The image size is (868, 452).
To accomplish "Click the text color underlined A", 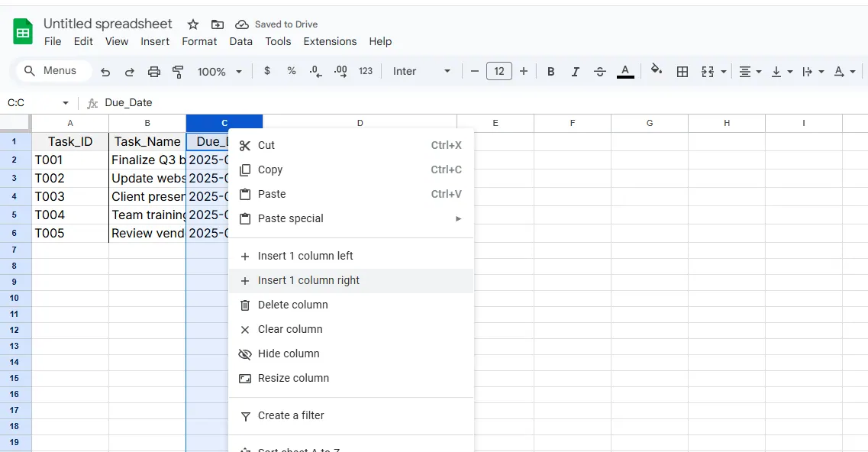I will 625,71.
